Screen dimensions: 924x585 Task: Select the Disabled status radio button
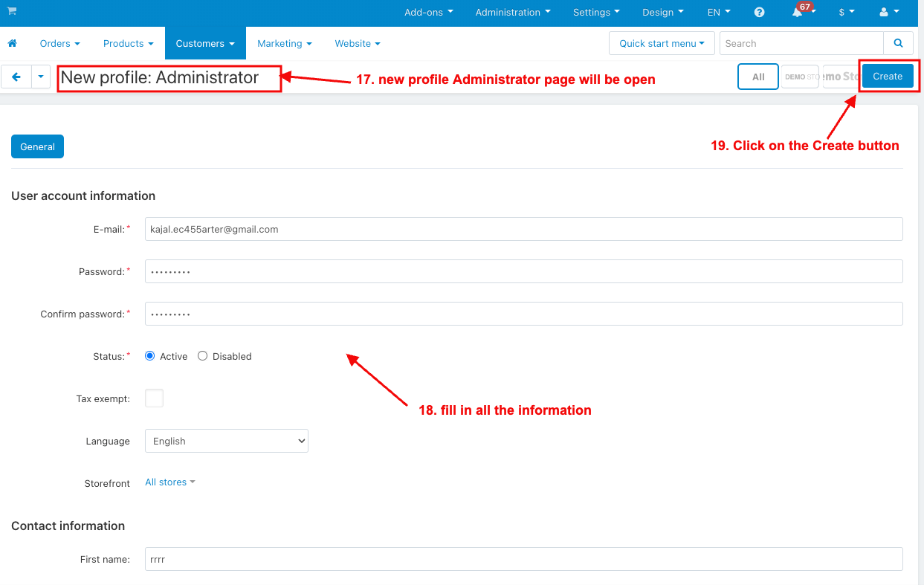click(x=202, y=356)
